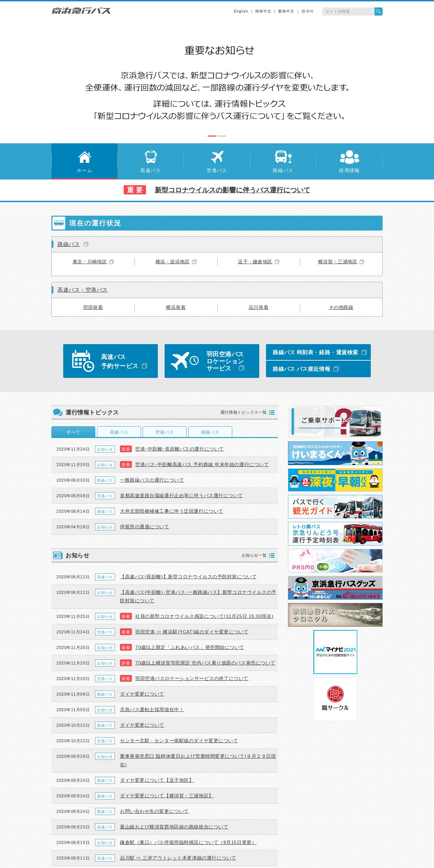Open 社員の新型コロナウイルス感染について notice
Viewport: 434px width, 868px height.
[x=204, y=616]
